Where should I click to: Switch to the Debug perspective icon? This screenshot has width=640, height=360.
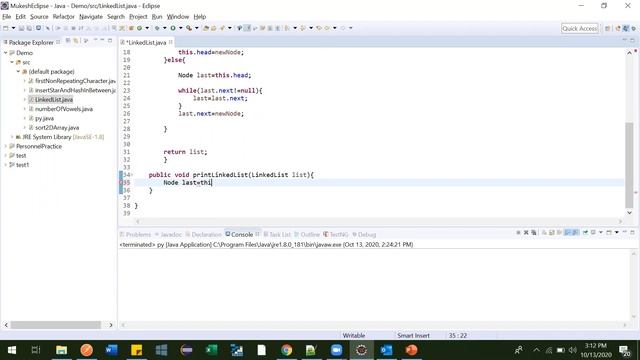click(633, 28)
